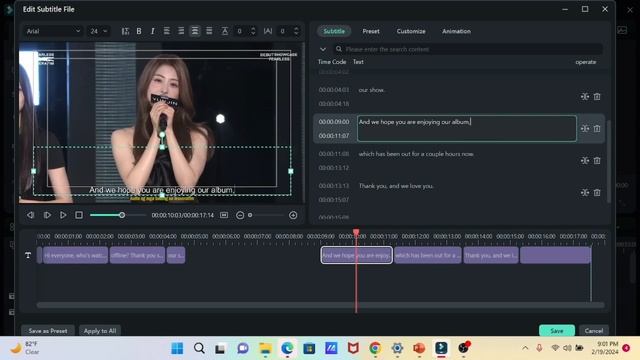Image resolution: width=640 pixels, height=360 pixels.
Task: Step back one frame in preview
Action: coord(30,215)
